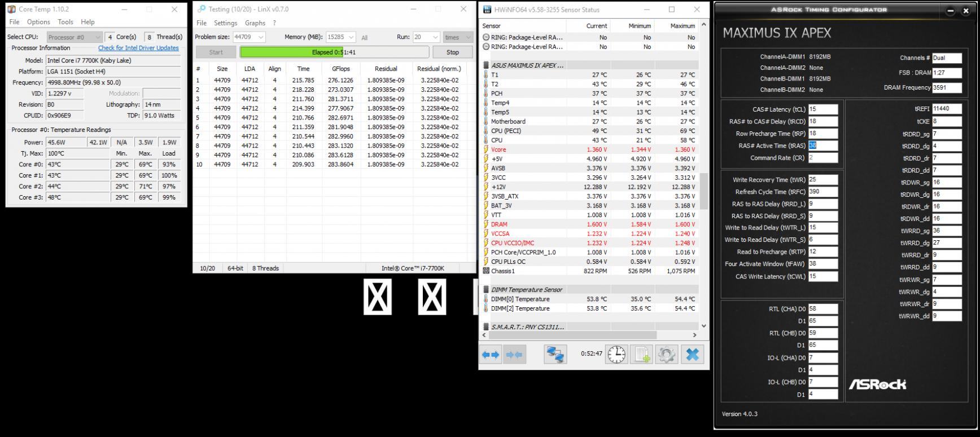
Task: Click the CPU VCCIO/IMC sensor row label
Action: pyautogui.click(x=512, y=243)
